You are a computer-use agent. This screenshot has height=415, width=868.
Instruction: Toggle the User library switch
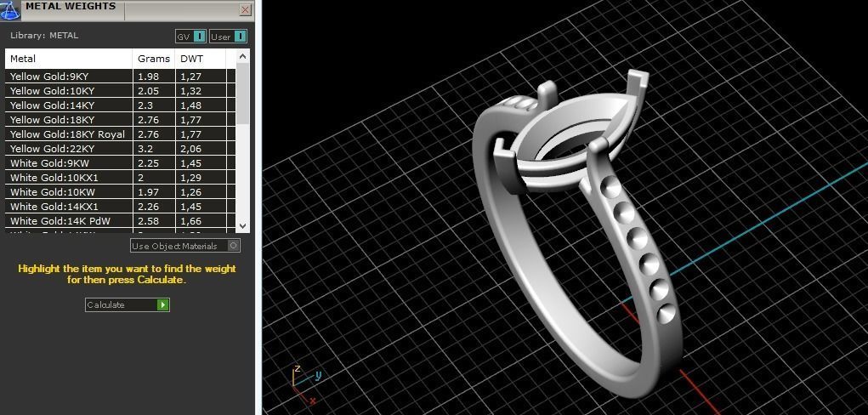228,37
